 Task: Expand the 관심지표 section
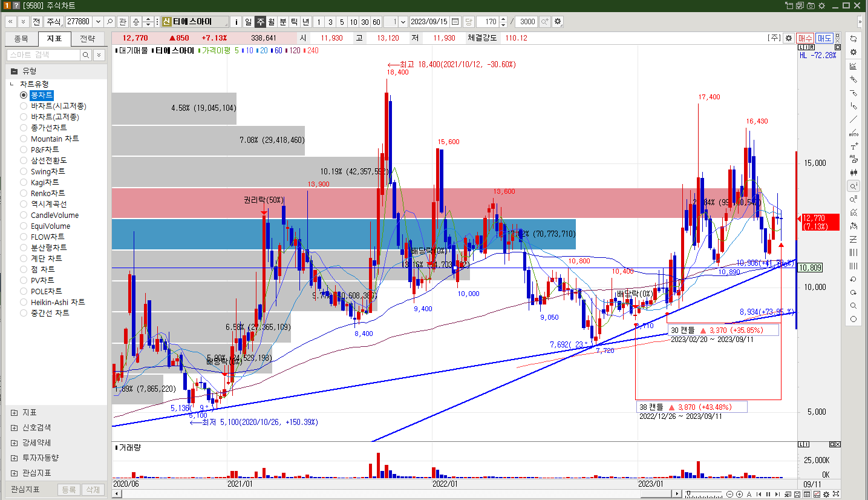point(14,473)
